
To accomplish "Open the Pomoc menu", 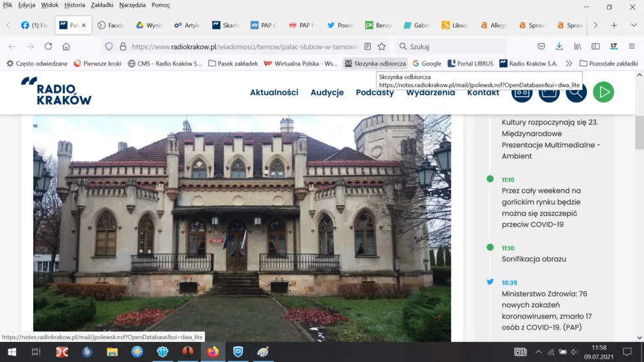I will pyautogui.click(x=160, y=5).
